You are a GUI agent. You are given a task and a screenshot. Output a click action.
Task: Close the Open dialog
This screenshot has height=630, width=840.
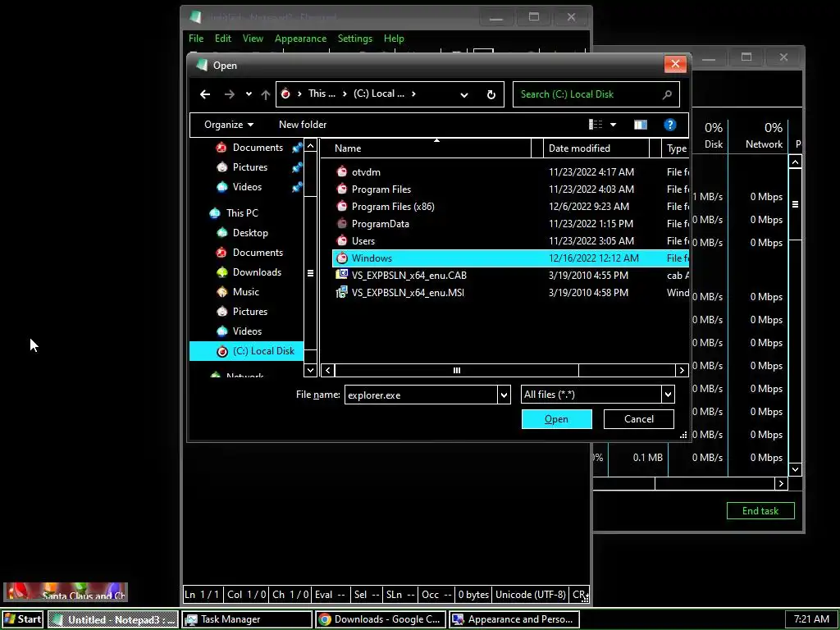(x=675, y=64)
